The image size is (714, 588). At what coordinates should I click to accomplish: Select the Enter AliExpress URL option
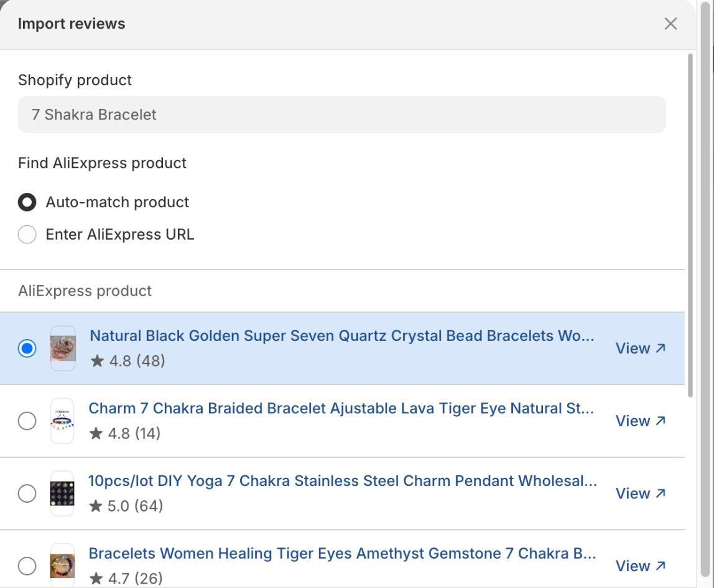(27, 235)
